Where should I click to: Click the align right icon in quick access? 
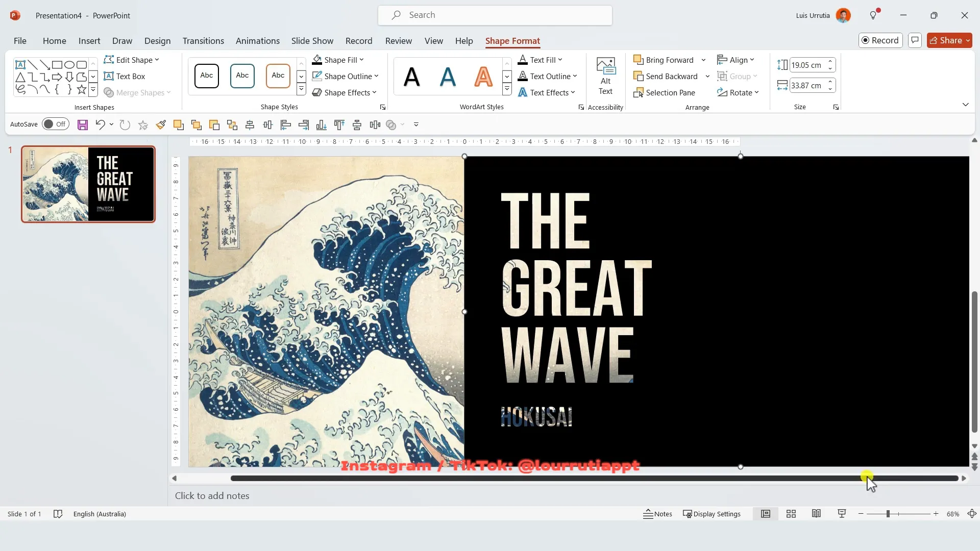304,124
